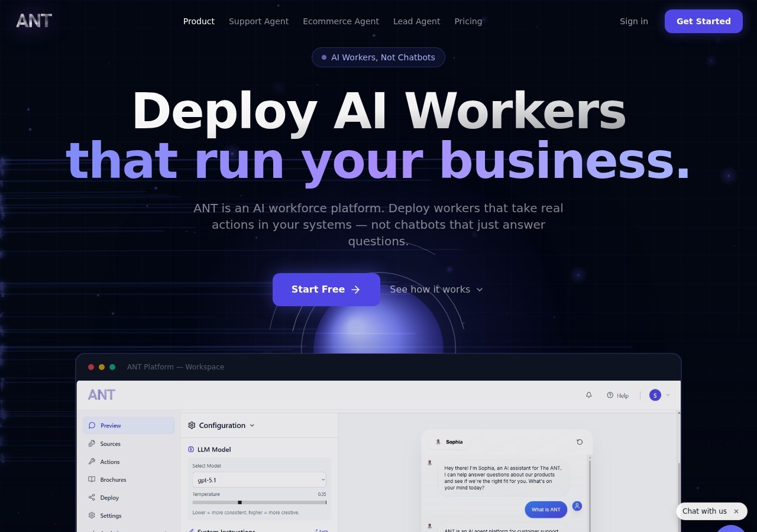Click the Edit link beside System Instructions
The width and height of the screenshot is (757, 532).
pyautogui.click(x=321, y=530)
